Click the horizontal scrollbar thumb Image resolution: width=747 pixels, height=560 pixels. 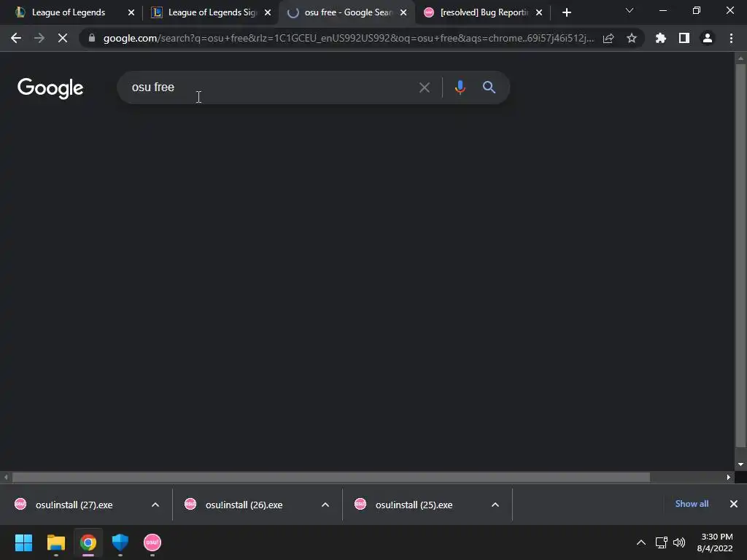331,477
